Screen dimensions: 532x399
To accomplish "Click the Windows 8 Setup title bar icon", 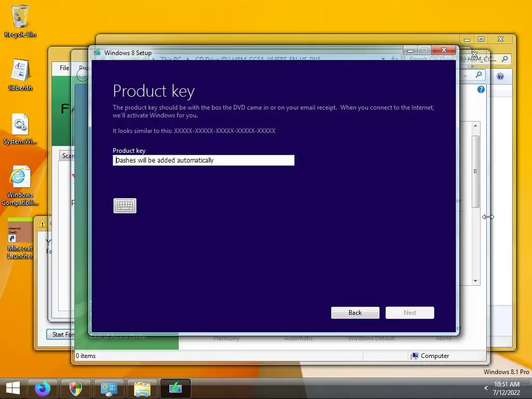I will point(97,52).
